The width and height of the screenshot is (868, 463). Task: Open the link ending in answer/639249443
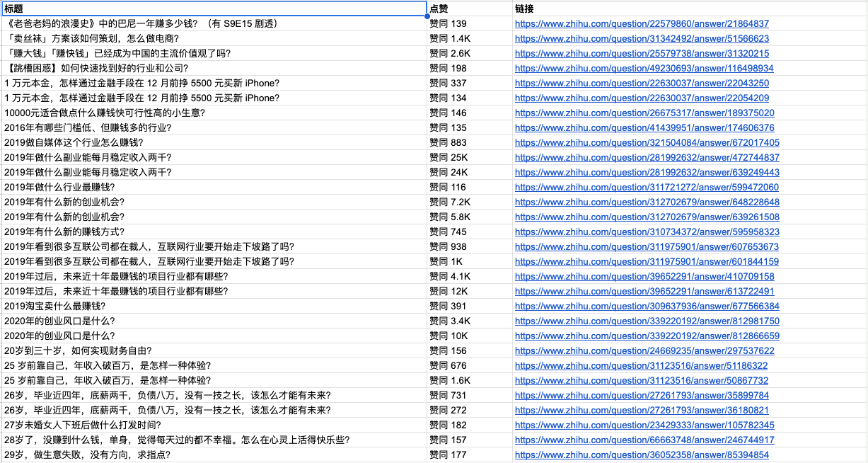point(647,172)
